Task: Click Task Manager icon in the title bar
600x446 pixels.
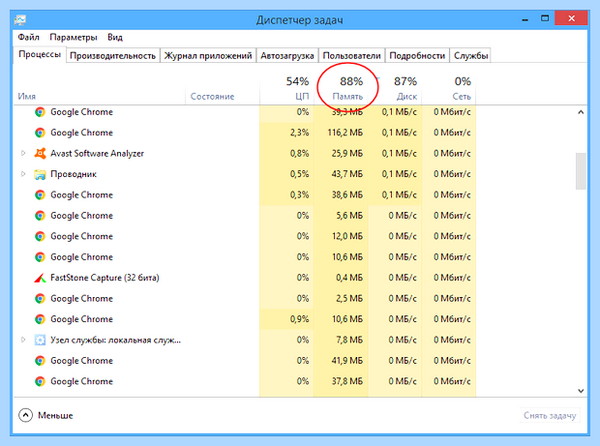Action: 20,20
